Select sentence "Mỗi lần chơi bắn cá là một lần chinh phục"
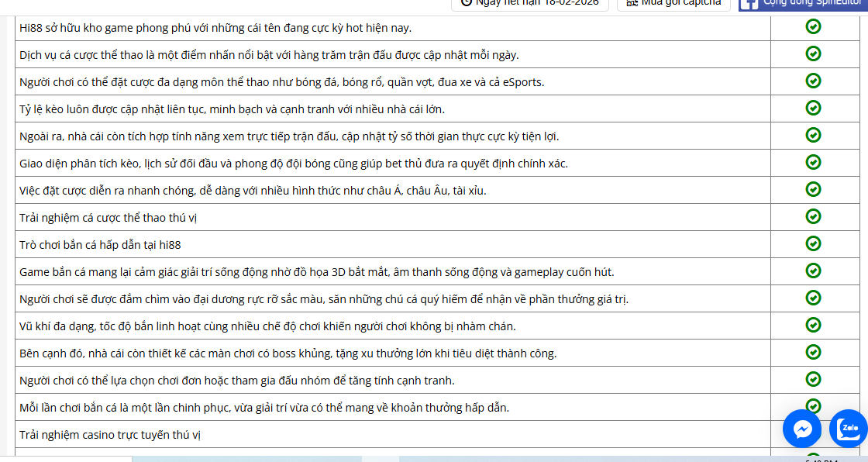Viewport: 868px width, 462px height. click(x=264, y=408)
